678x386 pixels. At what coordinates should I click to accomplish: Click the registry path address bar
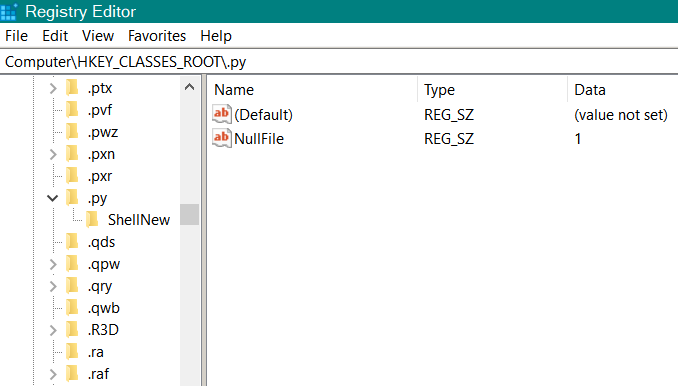click(x=339, y=62)
